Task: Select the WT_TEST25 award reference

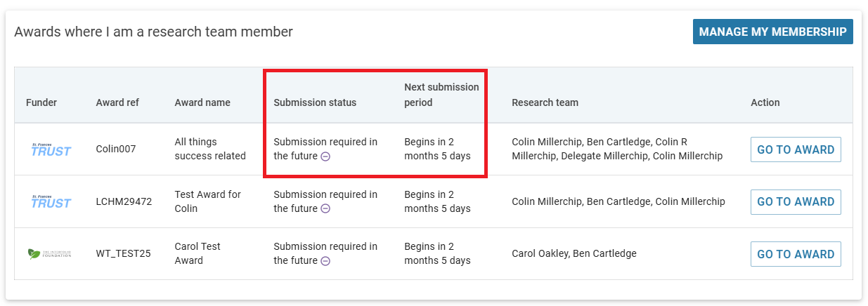Action: (124, 254)
